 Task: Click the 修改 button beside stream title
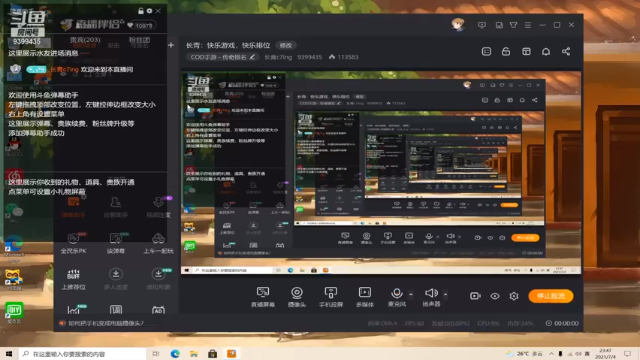click(x=286, y=45)
